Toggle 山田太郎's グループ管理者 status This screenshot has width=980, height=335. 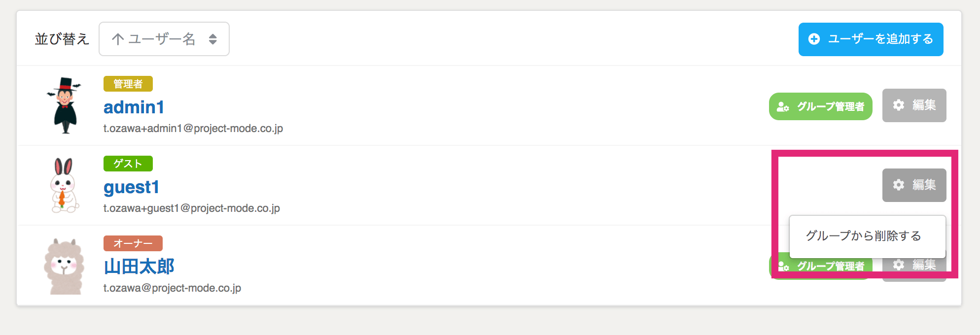click(820, 266)
